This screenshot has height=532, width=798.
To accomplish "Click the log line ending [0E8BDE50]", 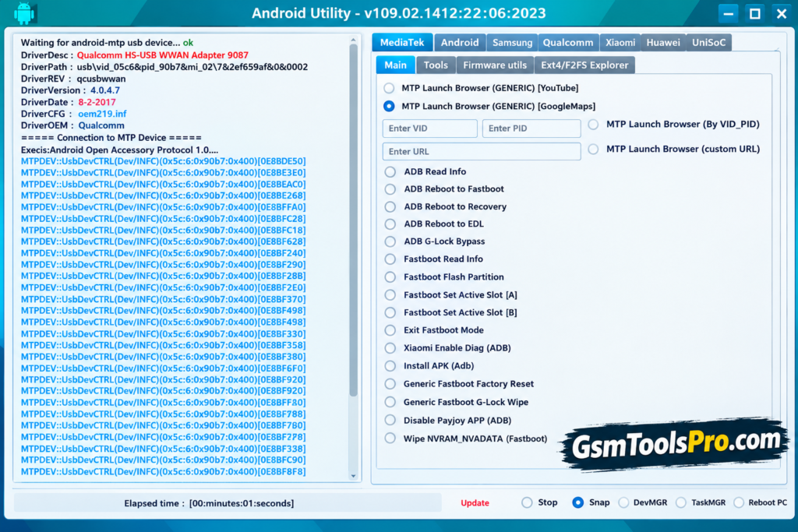I will click(x=164, y=161).
